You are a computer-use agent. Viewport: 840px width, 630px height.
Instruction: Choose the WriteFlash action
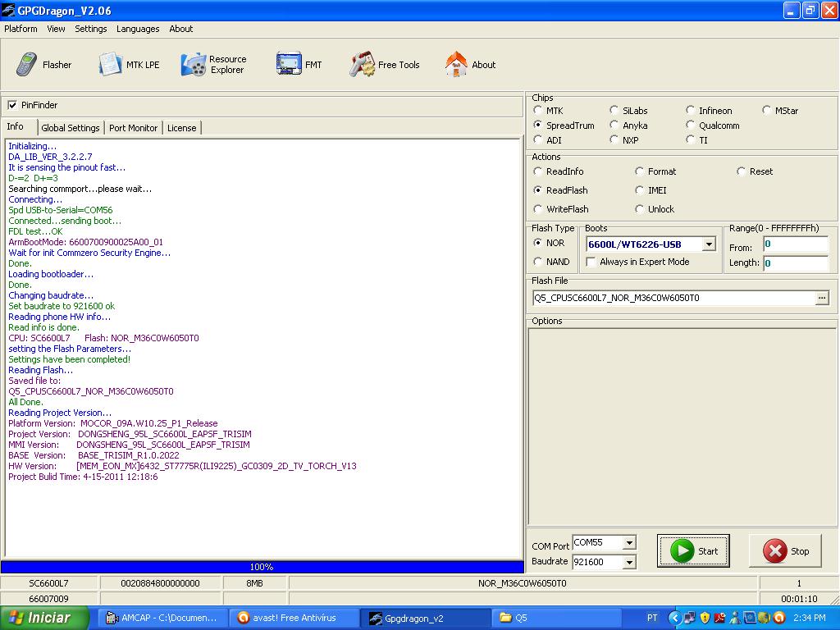[538, 208]
